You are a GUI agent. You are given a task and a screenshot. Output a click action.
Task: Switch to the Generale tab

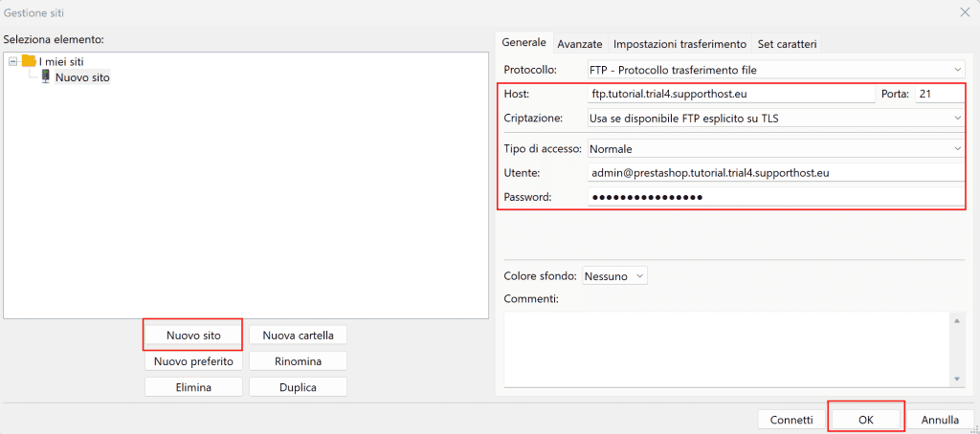point(523,43)
